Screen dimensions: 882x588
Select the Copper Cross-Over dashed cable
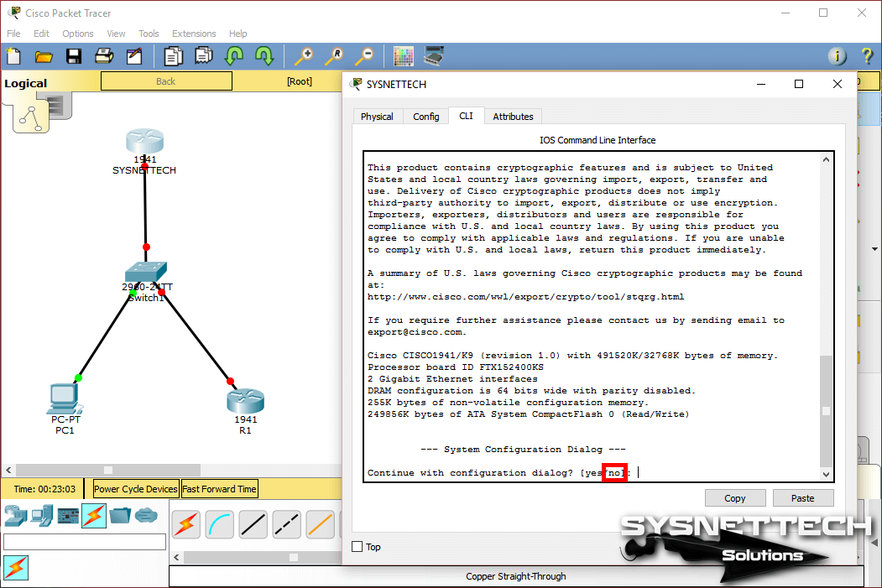pos(286,524)
